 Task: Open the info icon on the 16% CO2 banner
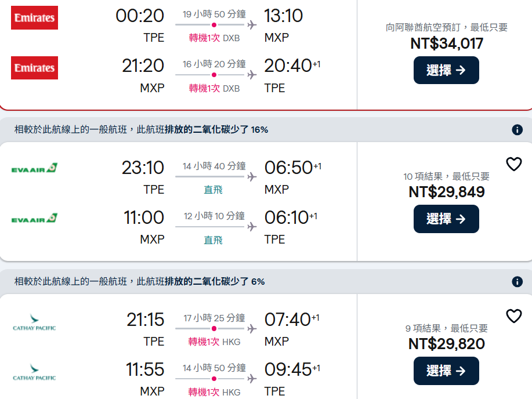point(517,130)
